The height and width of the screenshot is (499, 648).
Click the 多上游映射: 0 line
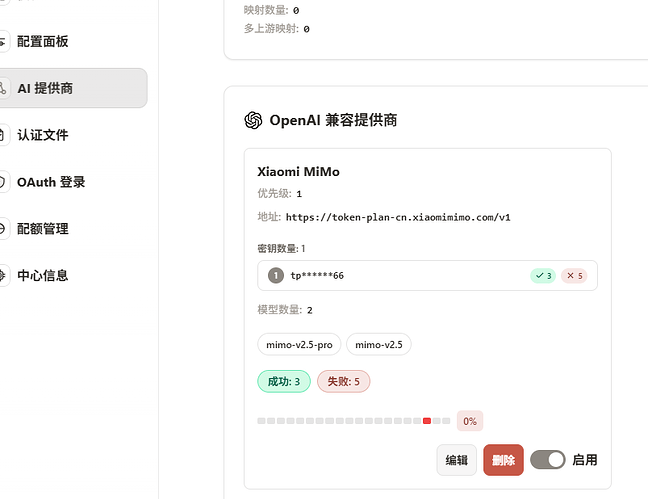[276, 29]
